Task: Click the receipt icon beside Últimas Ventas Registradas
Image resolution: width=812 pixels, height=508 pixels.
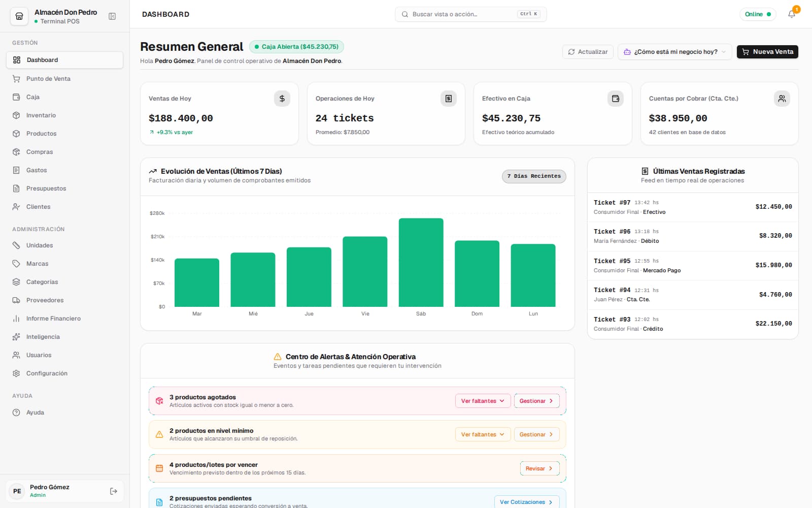Action: tap(645, 171)
